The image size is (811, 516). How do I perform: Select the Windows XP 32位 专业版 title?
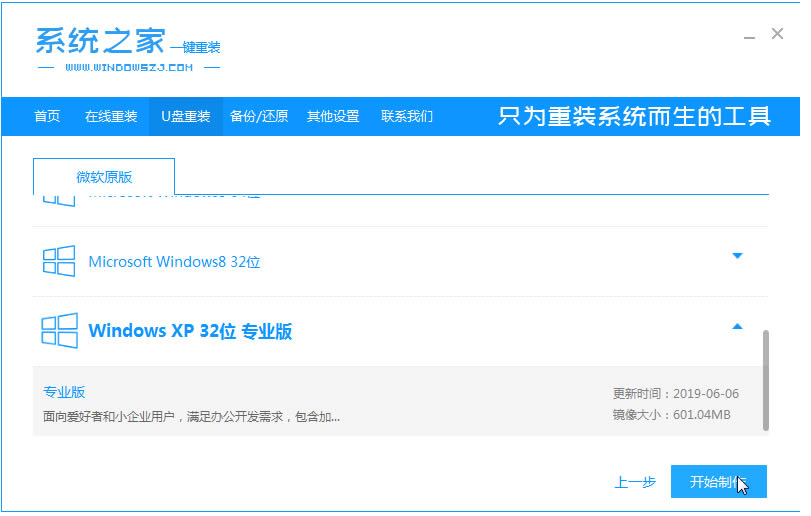click(190, 331)
